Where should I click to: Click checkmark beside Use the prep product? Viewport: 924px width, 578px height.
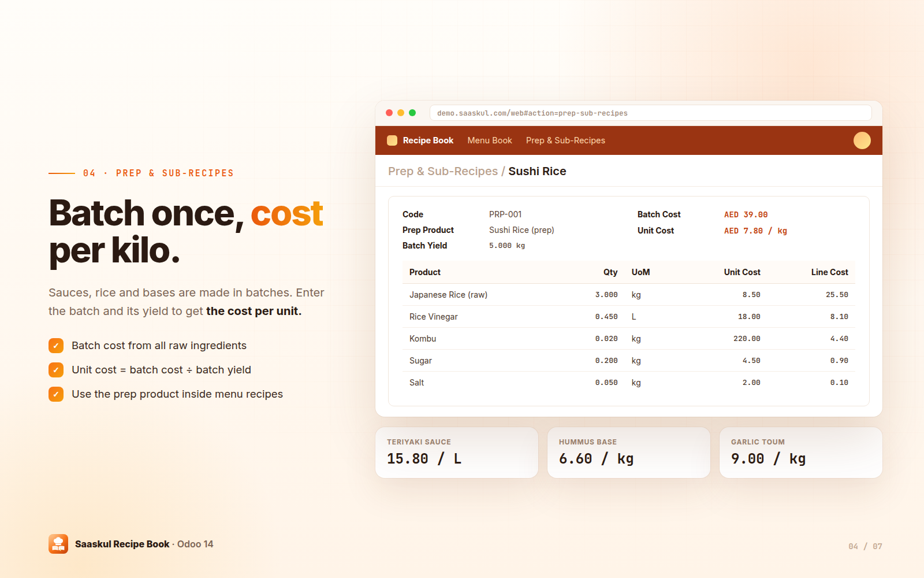(56, 394)
